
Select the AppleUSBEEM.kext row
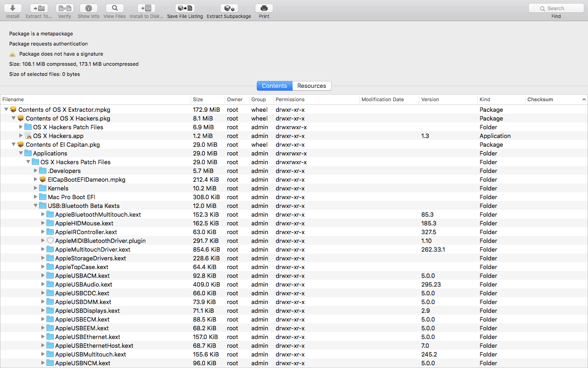[294, 328]
